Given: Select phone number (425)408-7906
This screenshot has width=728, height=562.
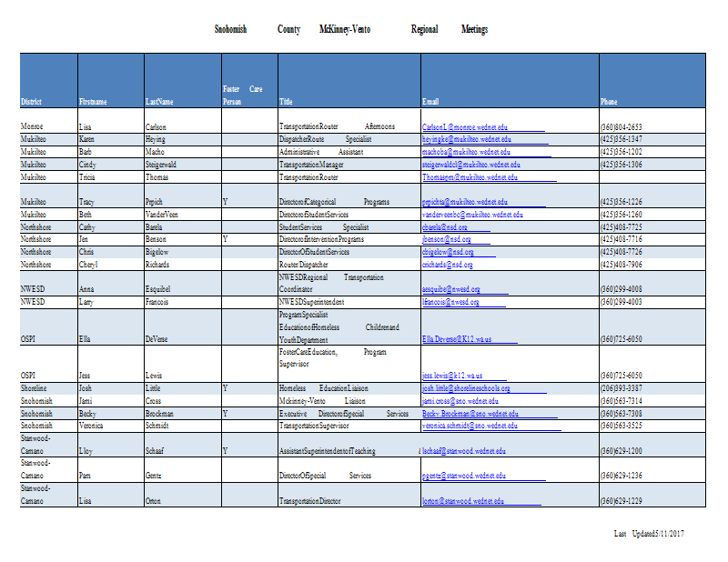Looking at the screenshot, I should (622, 265).
